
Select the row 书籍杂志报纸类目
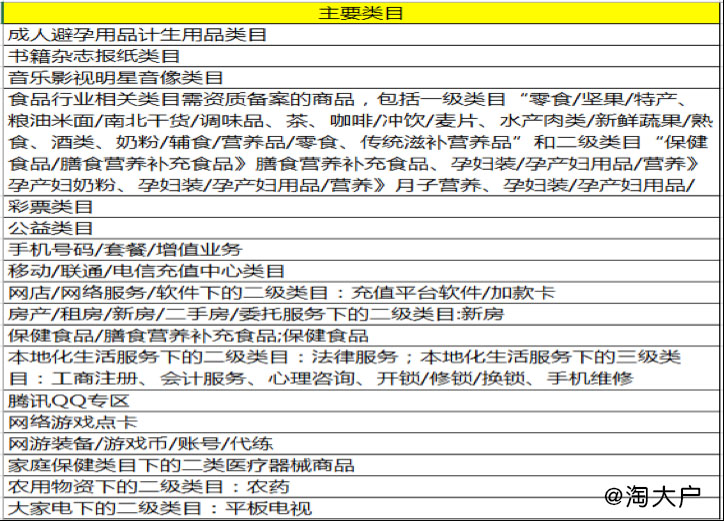pyautogui.click(x=361, y=56)
